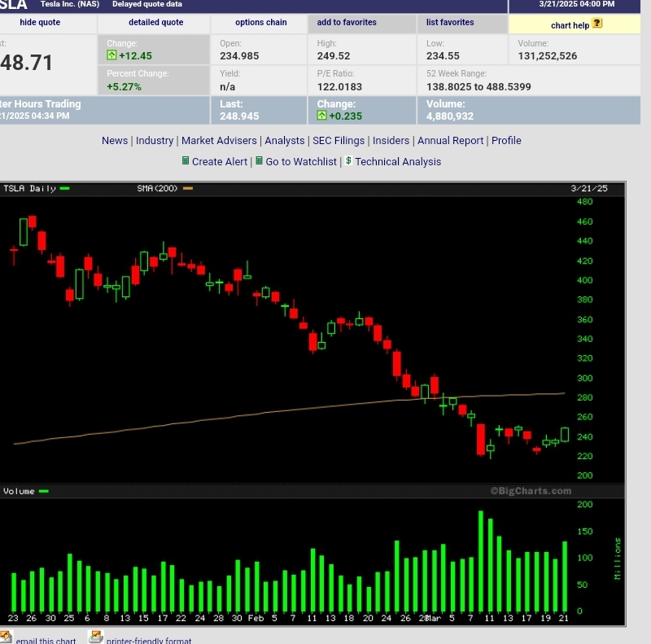Image resolution: width=651 pixels, height=644 pixels.
Task: Click the Low value 234.55
Action: click(443, 55)
